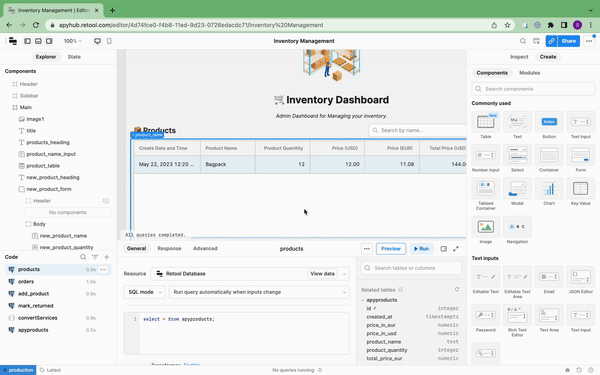Open the 100% zoom dropdown
Screen dimensions: 600x375
pyautogui.click(x=73, y=41)
